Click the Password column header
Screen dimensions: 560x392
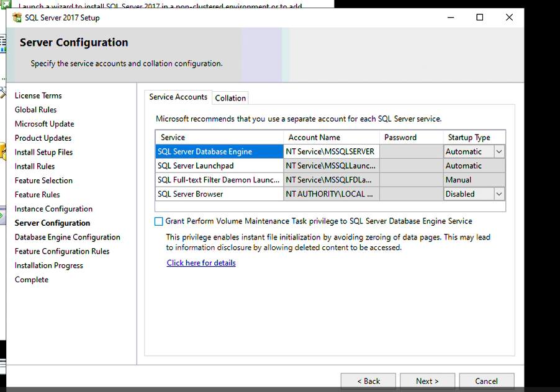[411, 137]
